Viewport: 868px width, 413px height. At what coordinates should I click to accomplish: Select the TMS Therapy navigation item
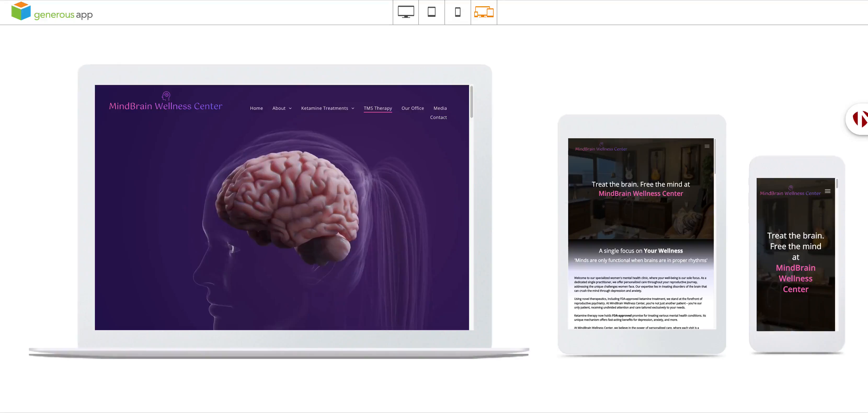378,108
